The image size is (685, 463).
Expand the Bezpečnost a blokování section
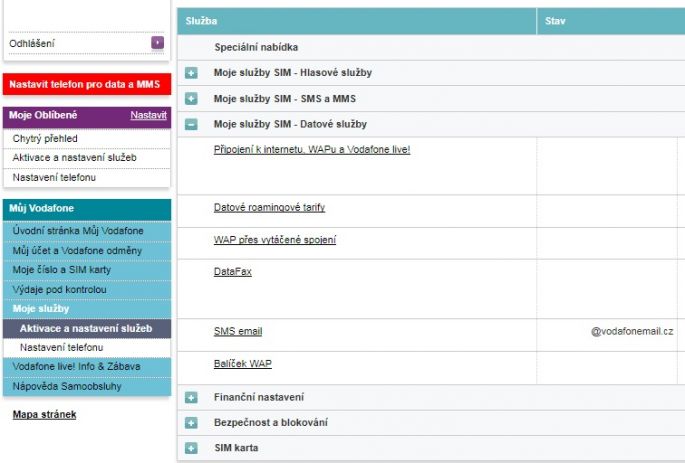(x=191, y=423)
